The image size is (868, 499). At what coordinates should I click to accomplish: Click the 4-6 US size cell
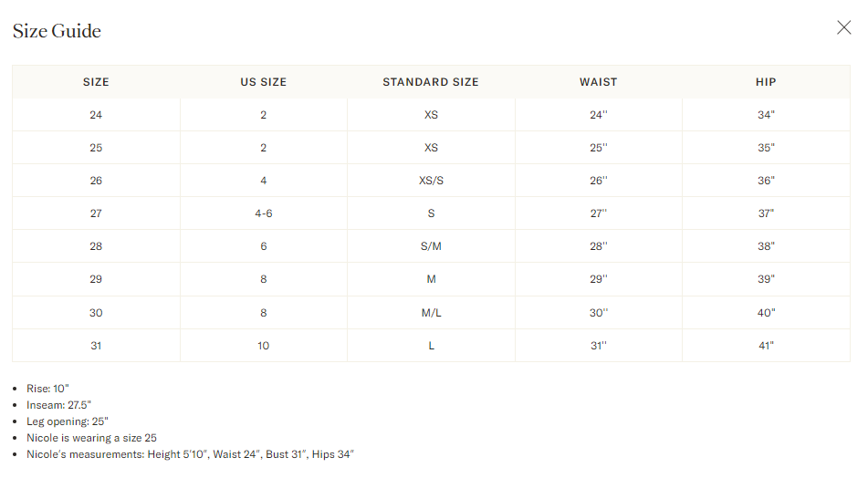(264, 213)
